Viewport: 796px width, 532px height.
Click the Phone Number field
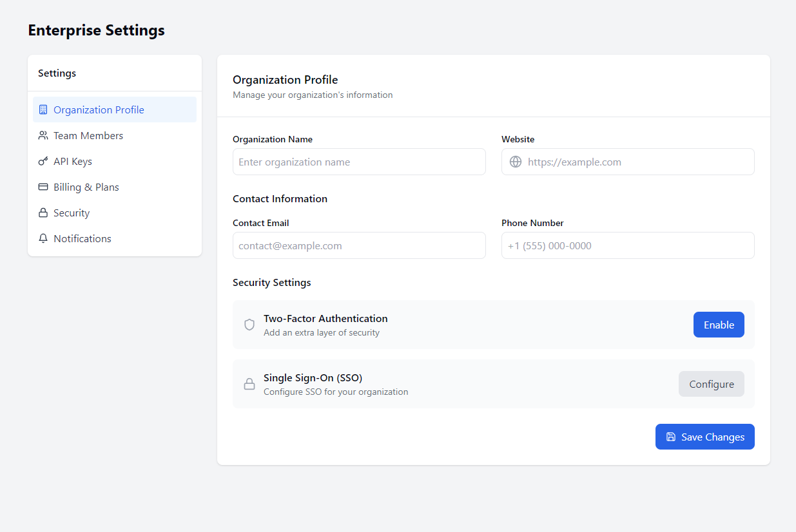coord(628,245)
